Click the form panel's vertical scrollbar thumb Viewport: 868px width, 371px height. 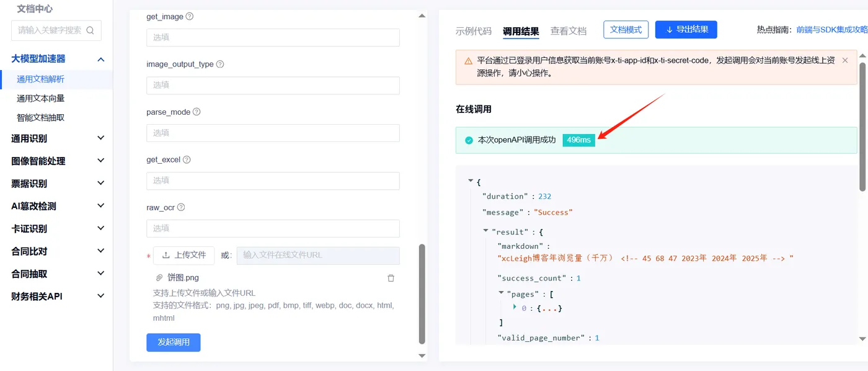point(422,293)
